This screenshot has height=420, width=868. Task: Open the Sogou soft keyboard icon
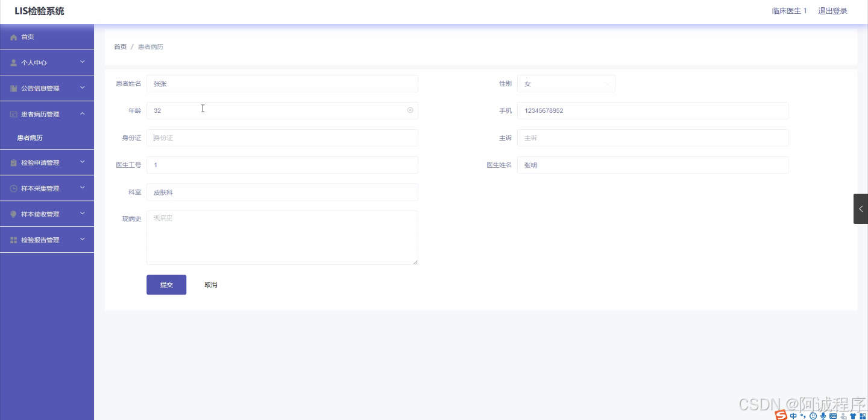[x=832, y=416]
